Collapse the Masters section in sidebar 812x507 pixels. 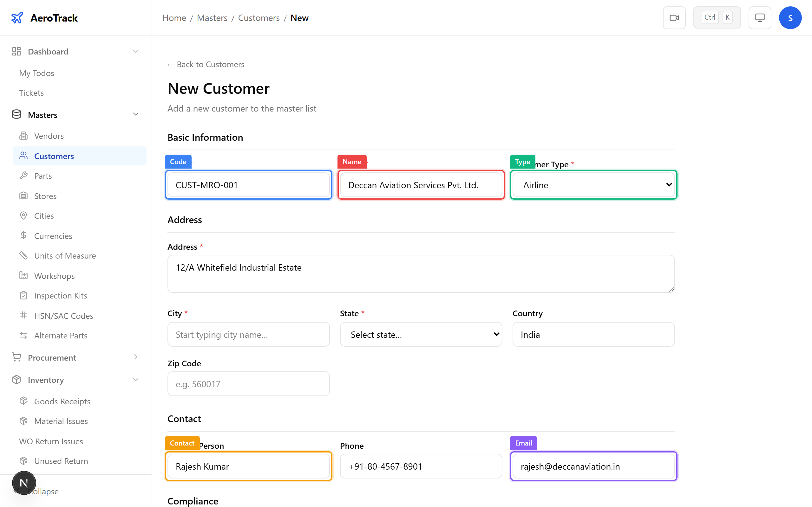pos(135,114)
